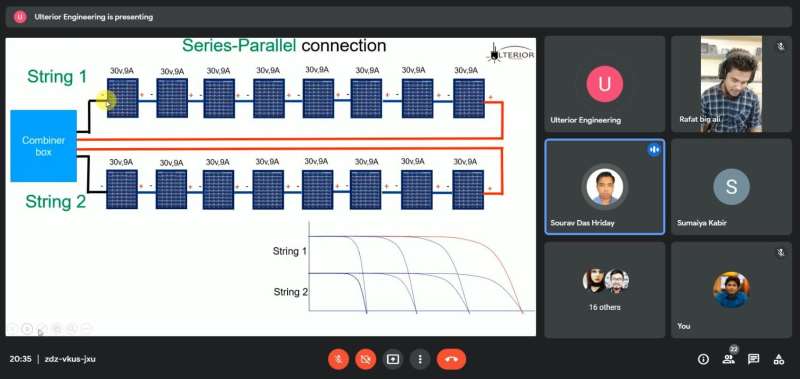The width and height of the screenshot is (800, 379).
Task: Click Rafat's video tile
Action: pos(731,84)
